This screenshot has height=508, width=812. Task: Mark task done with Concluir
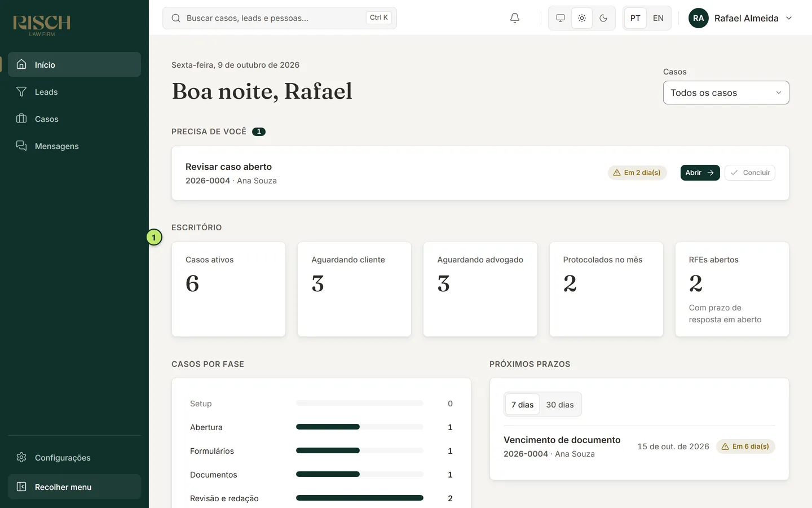click(750, 173)
